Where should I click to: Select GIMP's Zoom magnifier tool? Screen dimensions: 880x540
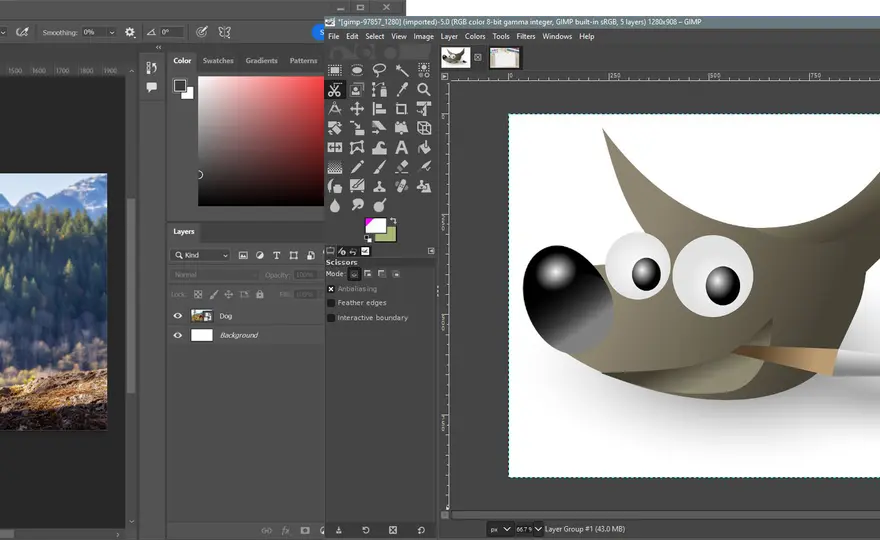click(424, 90)
